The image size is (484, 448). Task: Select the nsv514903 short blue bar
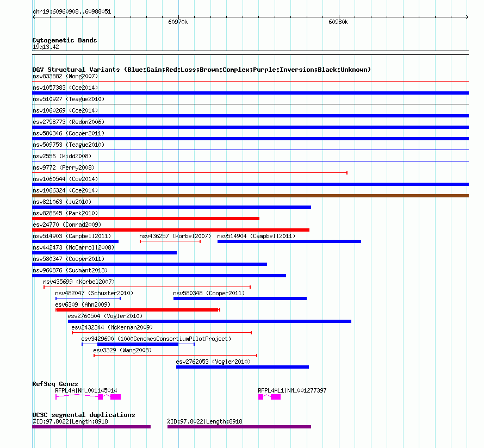click(75, 241)
